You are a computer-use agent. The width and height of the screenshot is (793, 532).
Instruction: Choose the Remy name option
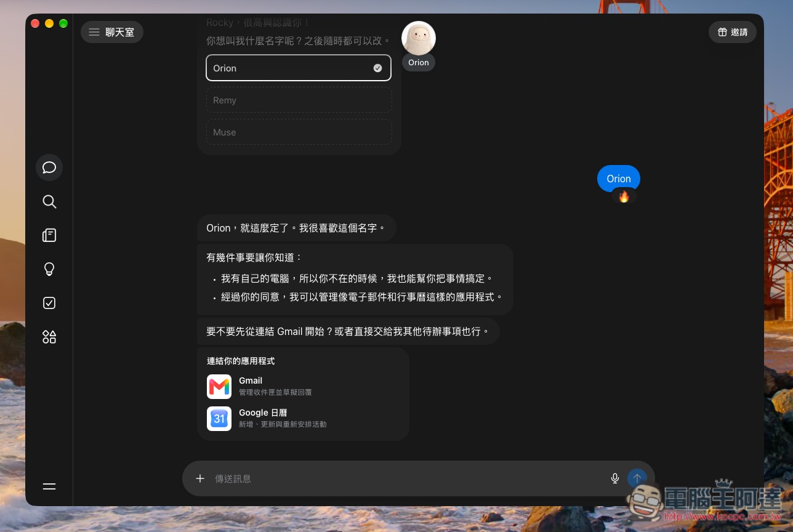299,100
